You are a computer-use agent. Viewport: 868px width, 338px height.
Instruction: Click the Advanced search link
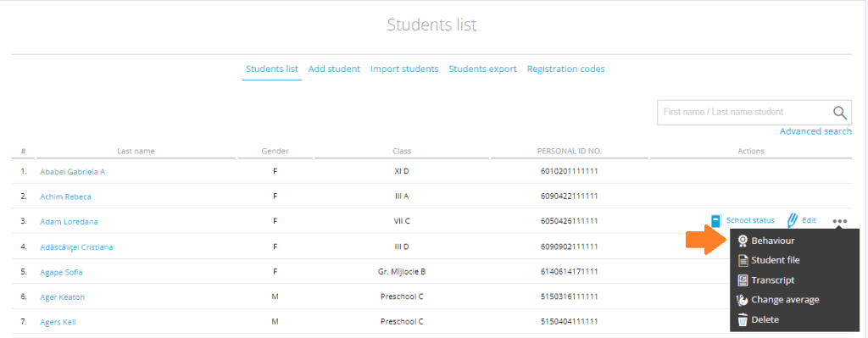point(815,131)
